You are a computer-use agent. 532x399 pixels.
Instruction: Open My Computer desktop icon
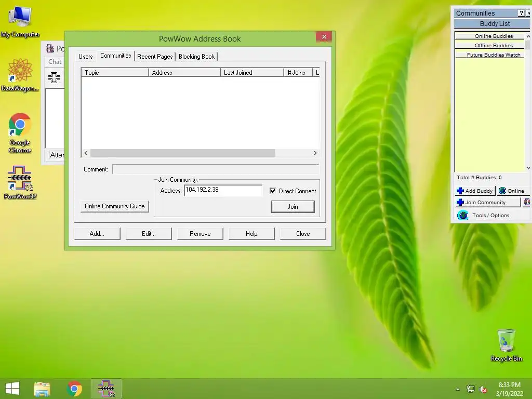click(x=20, y=21)
